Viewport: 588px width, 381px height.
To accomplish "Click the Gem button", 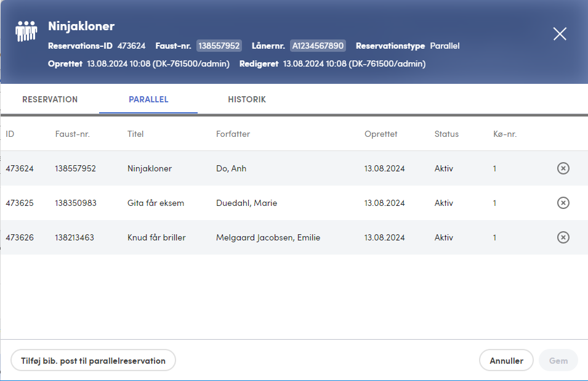I will tap(558, 361).
